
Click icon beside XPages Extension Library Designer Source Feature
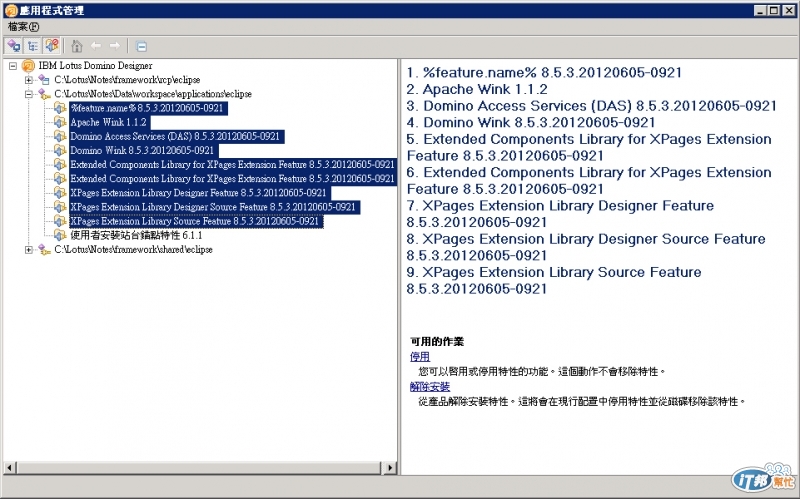click(x=60, y=207)
